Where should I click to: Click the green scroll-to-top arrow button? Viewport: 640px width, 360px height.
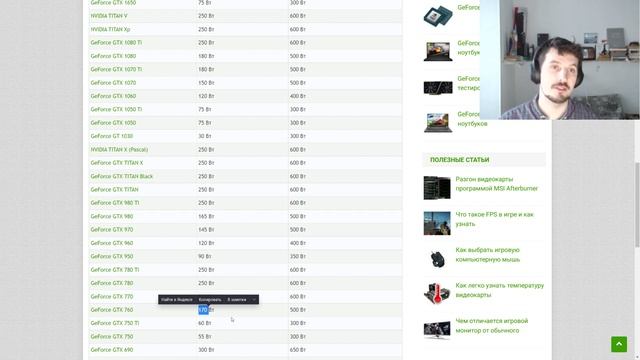click(619, 344)
